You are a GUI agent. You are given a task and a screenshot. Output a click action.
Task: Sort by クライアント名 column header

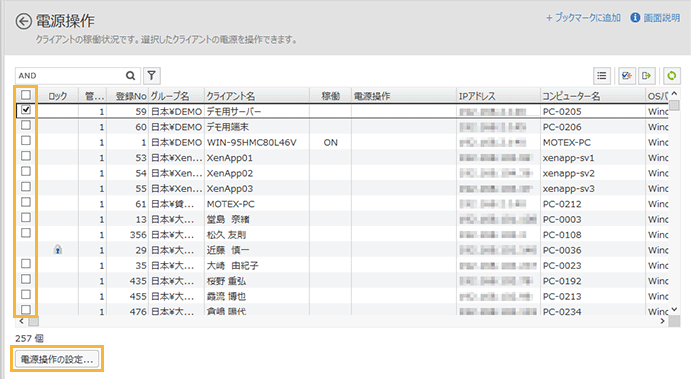click(257, 96)
